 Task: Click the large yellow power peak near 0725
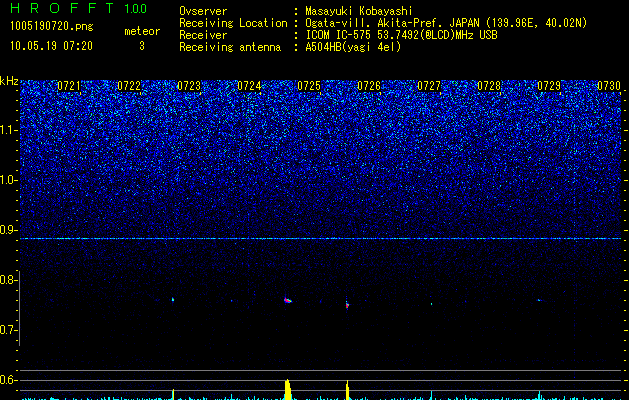(x=287, y=390)
